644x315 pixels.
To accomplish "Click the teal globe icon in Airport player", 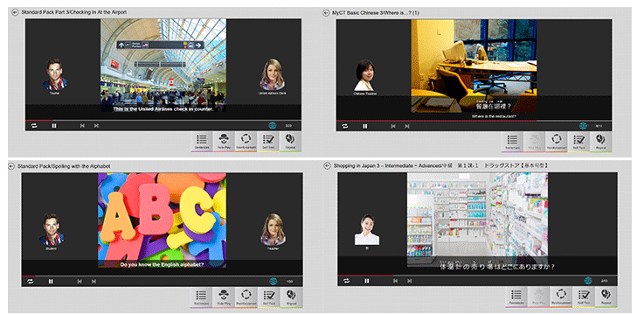I will tap(273, 126).
